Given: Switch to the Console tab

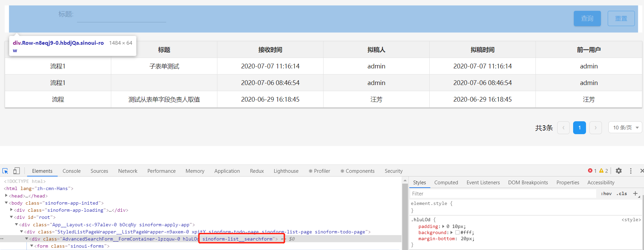Looking at the screenshot, I should coord(72,171).
